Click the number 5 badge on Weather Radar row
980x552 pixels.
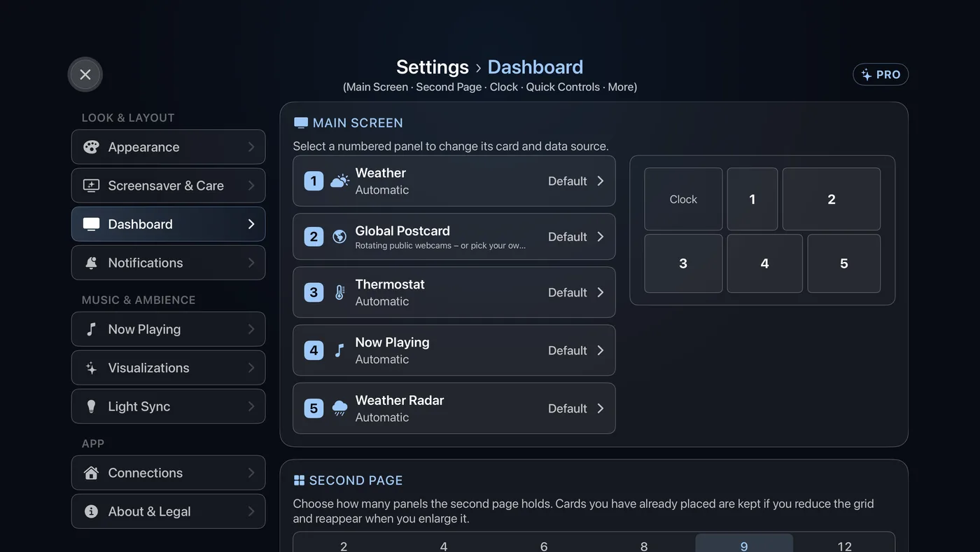click(x=314, y=408)
